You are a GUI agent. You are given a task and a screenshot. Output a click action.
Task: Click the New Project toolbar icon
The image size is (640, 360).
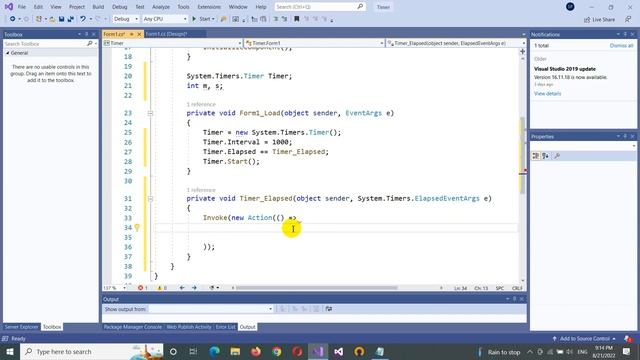[39, 19]
